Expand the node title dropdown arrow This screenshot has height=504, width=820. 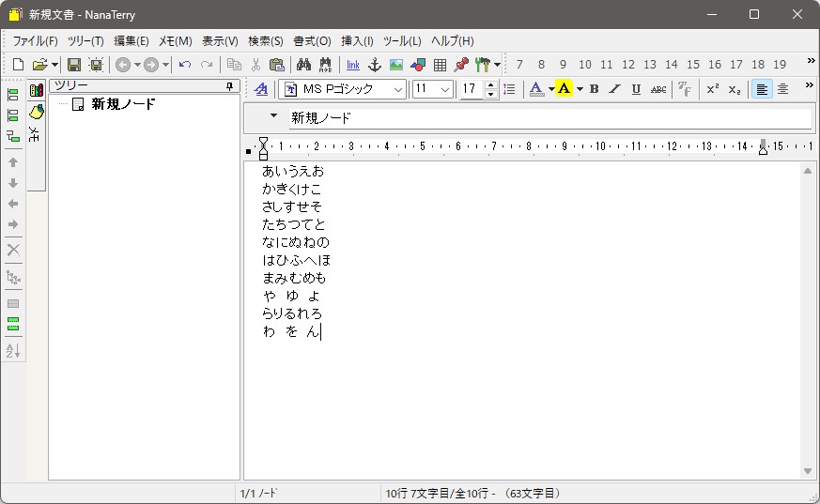[x=273, y=116]
